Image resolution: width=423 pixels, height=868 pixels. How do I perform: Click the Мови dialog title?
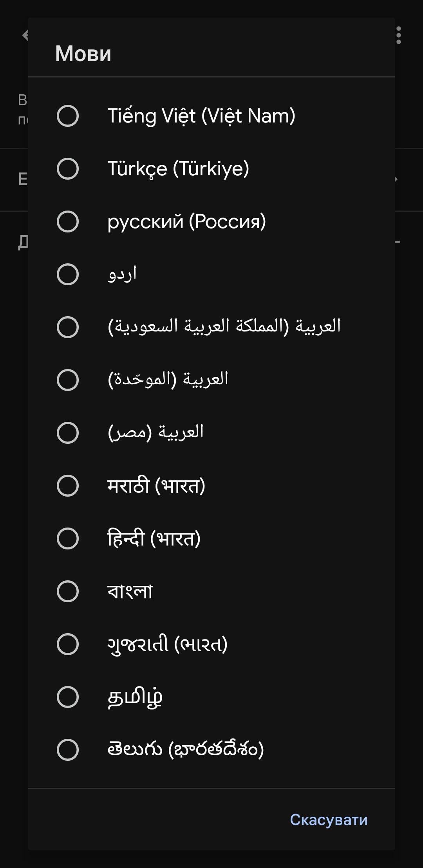point(83,54)
